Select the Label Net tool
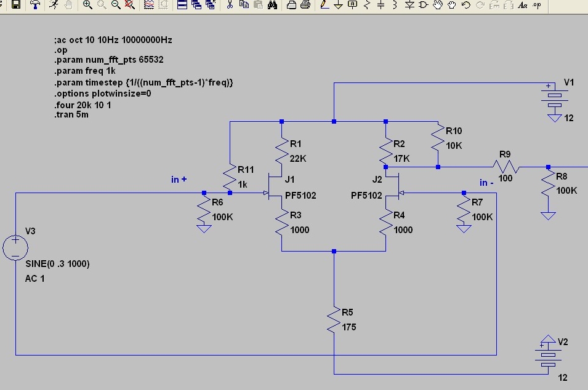The image size is (588, 390). pyautogui.click(x=353, y=4)
